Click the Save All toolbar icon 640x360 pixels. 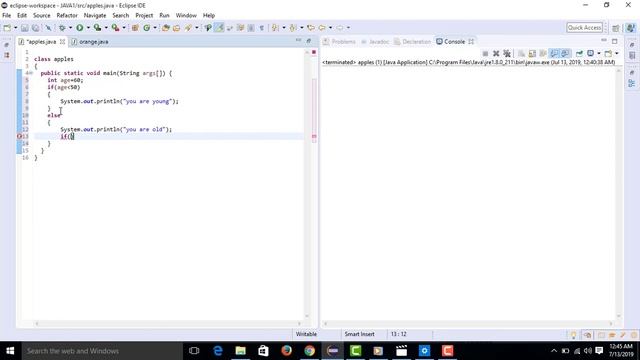coord(36,28)
